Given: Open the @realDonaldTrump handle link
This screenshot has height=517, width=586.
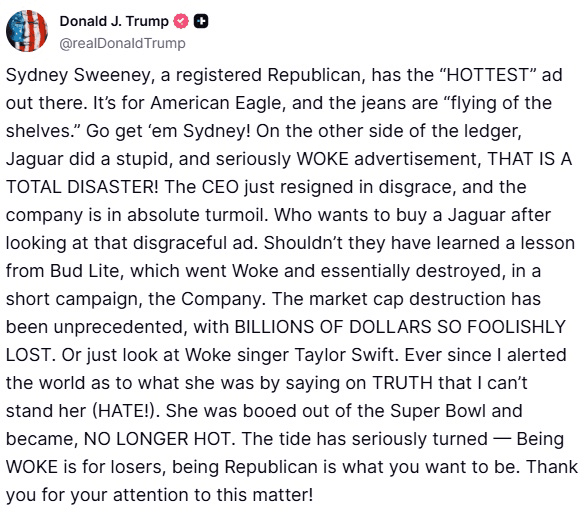Looking at the screenshot, I should (123, 43).
